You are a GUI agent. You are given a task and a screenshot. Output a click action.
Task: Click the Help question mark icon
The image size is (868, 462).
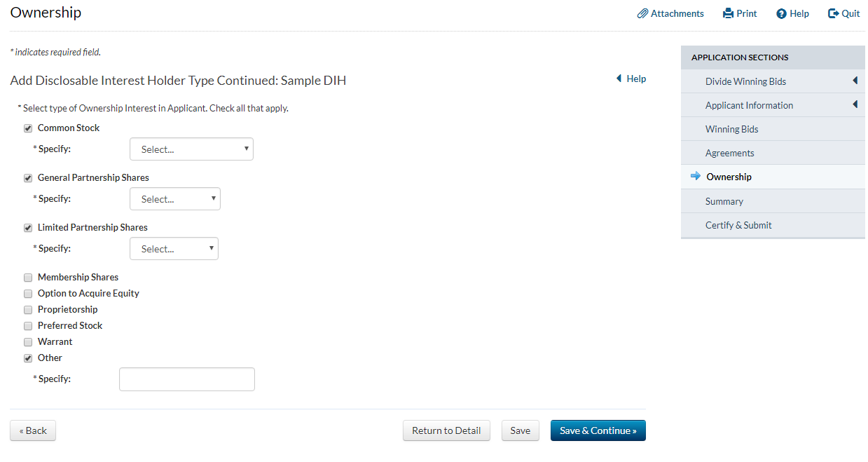click(781, 13)
